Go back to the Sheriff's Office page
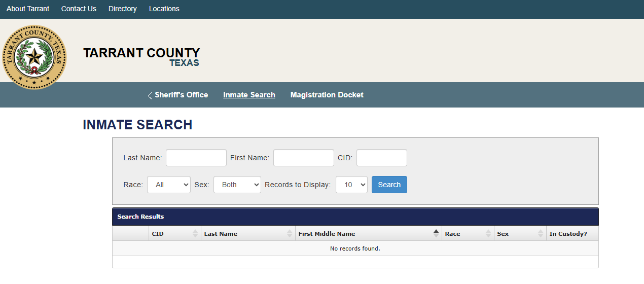 (182, 95)
